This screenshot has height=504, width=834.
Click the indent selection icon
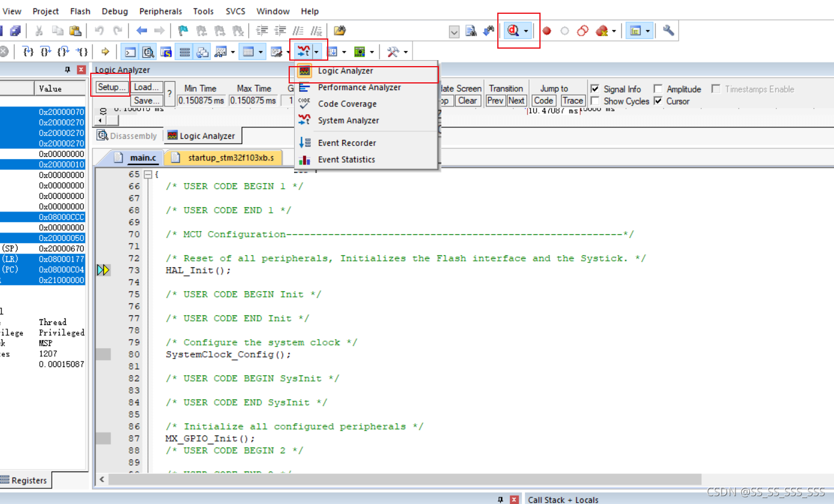(x=262, y=31)
